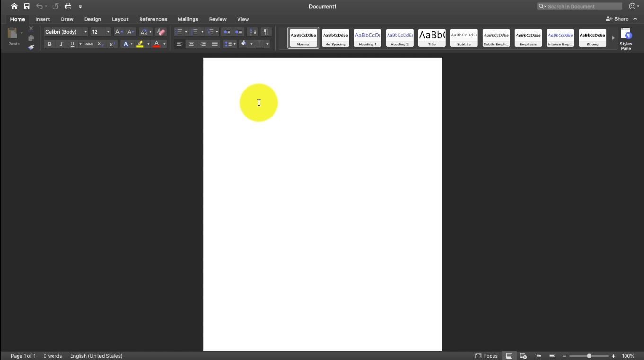Cut selection with the scissors icon
This screenshot has width=644, height=360.
31,29
